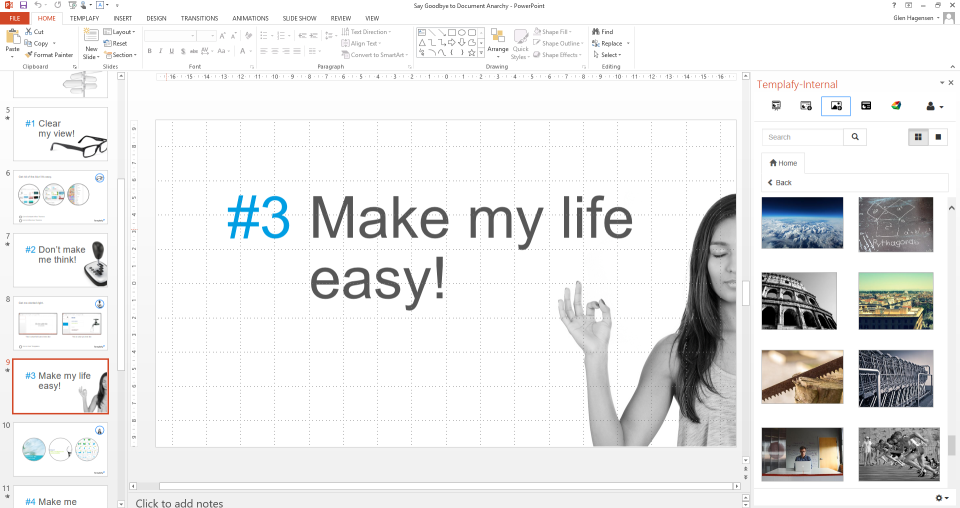Toggle text Shadow formatting
960x508 pixels.
pos(182,51)
